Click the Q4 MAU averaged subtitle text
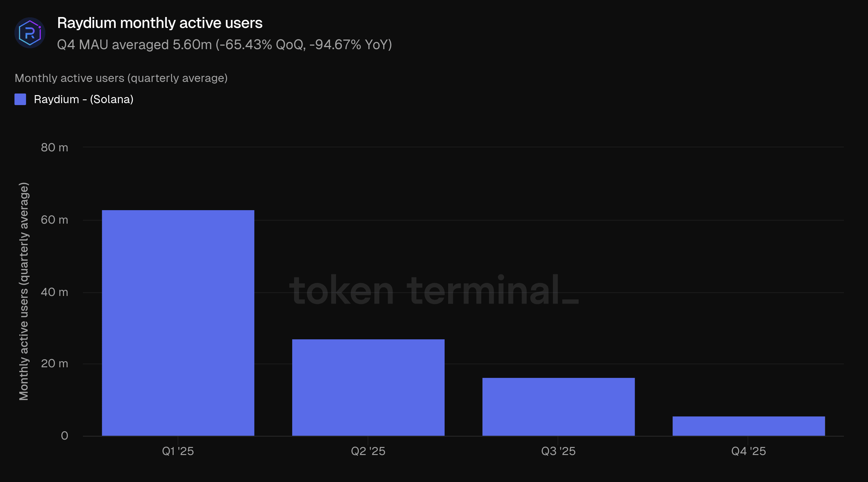Screen dimensions: 868x482 click(x=224, y=44)
